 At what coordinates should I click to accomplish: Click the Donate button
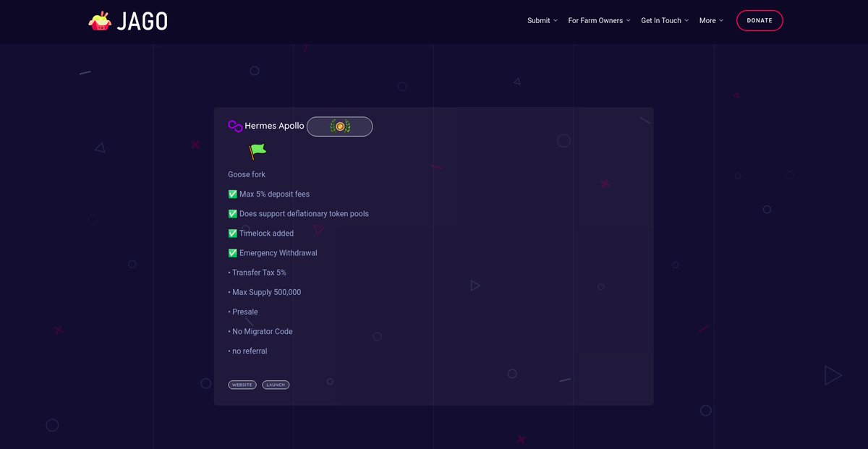759,20
